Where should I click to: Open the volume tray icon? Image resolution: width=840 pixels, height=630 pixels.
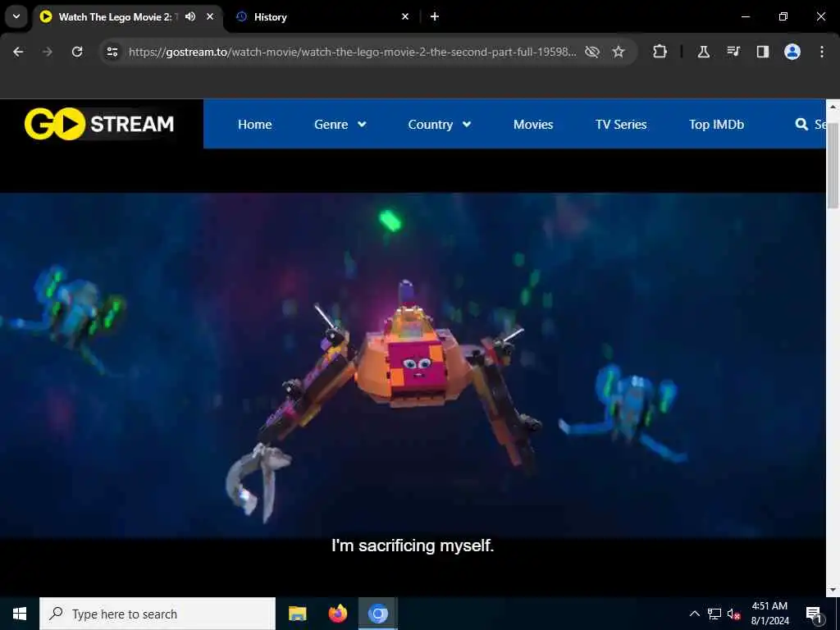[x=734, y=614]
